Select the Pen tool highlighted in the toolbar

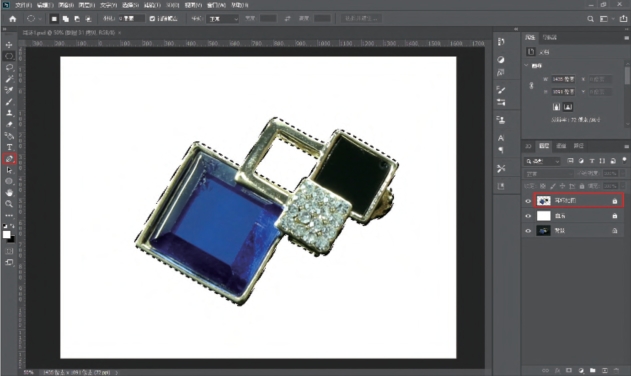9,159
